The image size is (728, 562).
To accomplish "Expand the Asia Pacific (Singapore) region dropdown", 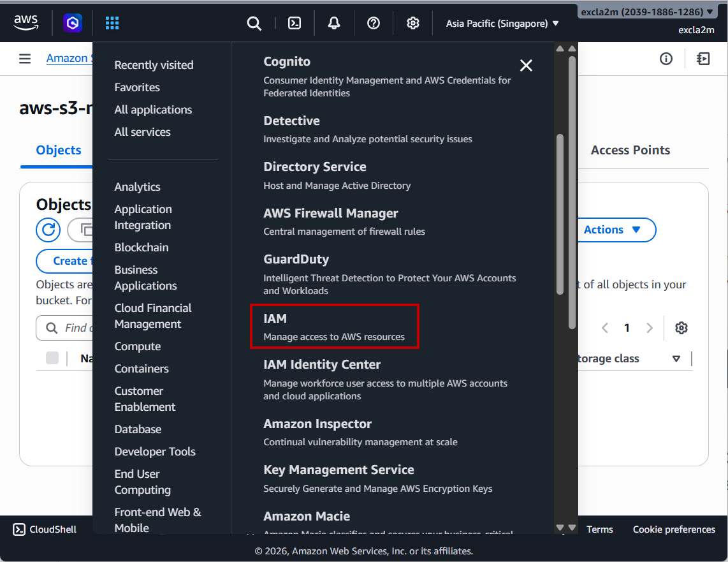I will tap(502, 24).
